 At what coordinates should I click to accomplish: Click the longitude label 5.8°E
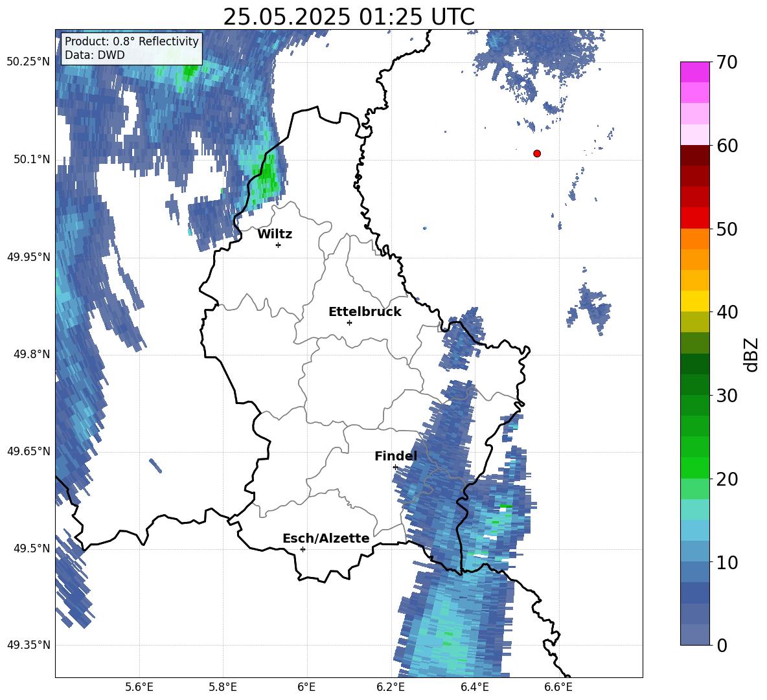223,687
